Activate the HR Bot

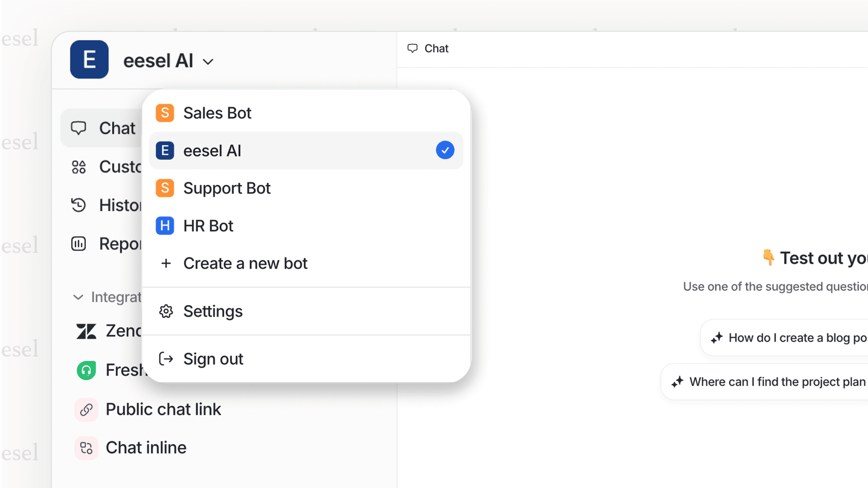208,226
